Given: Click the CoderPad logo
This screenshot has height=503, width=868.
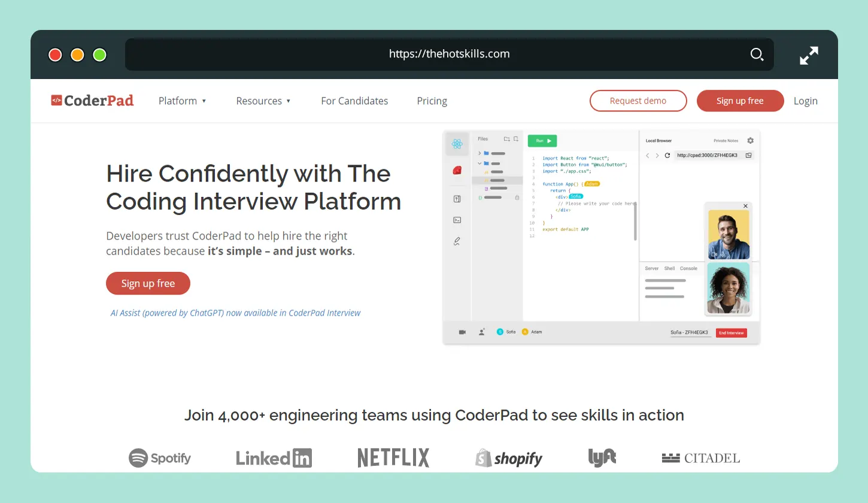Looking at the screenshot, I should point(92,101).
